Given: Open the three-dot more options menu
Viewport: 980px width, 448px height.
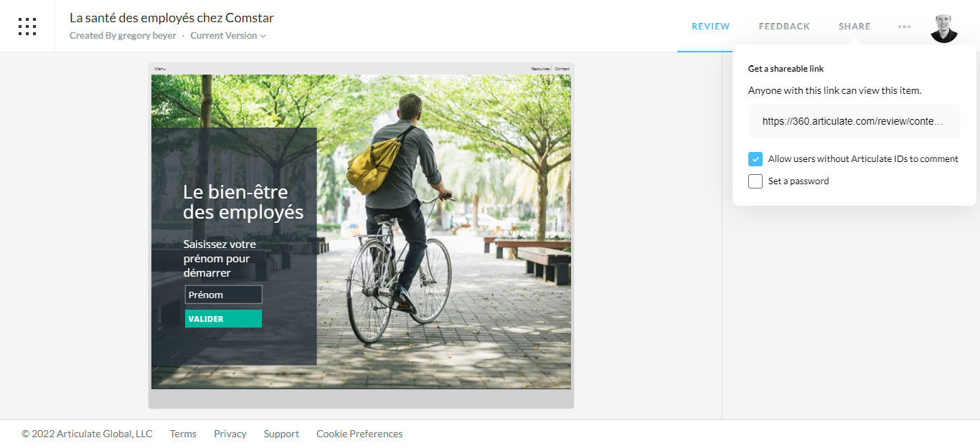Looking at the screenshot, I should click(904, 27).
